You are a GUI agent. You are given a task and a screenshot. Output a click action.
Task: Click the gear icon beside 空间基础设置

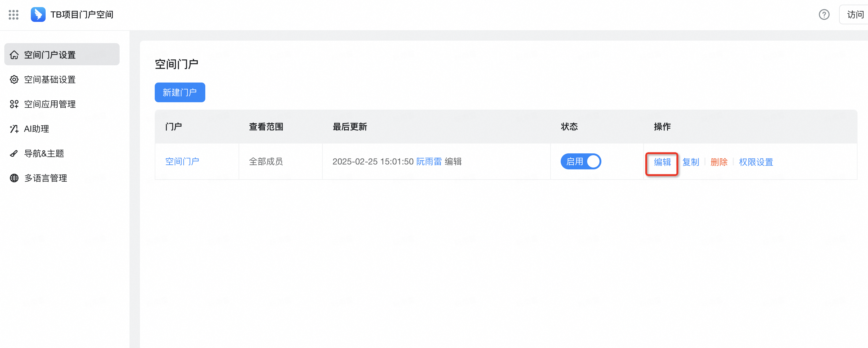14,79
